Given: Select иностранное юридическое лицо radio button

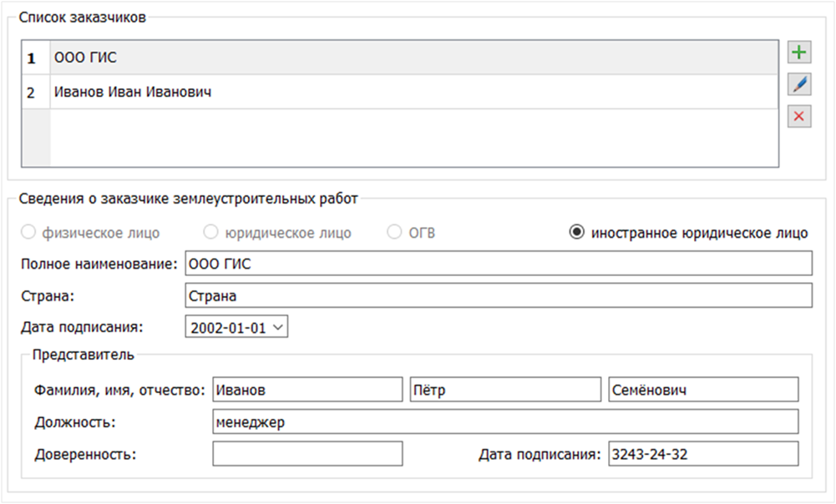Looking at the screenshot, I should pos(576,233).
